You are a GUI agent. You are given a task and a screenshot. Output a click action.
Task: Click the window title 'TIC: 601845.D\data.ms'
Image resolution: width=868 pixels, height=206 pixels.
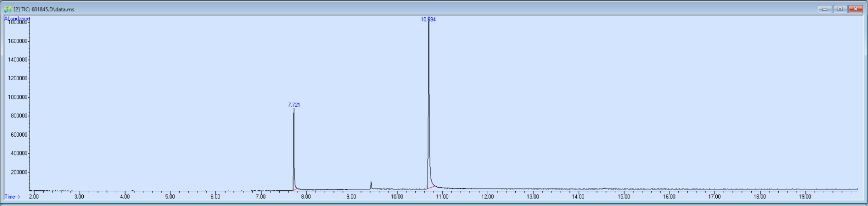click(x=48, y=9)
